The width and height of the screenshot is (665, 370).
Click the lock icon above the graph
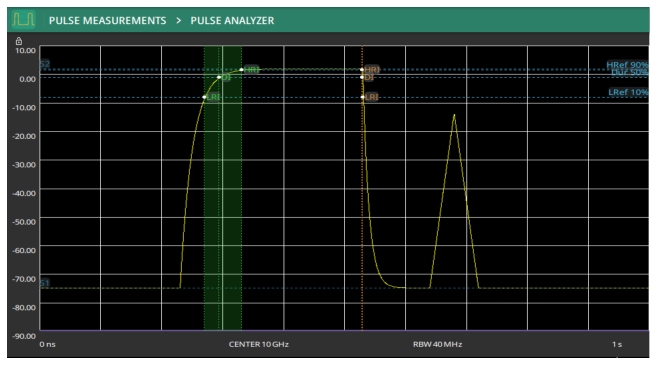(x=19, y=41)
